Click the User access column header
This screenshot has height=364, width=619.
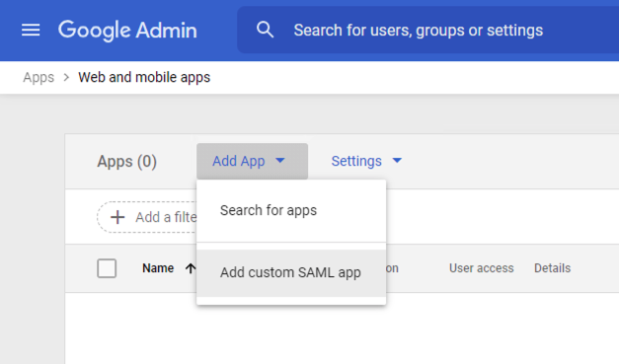pyautogui.click(x=481, y=268)
